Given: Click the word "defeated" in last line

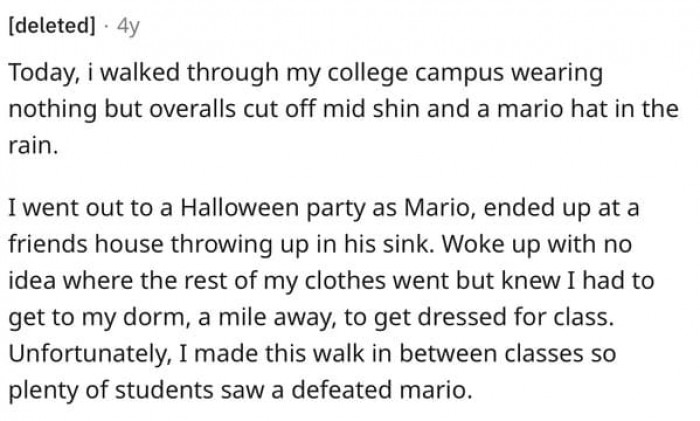Looking at the screenshot, I should pyautogui.click(x=342, y=390).
